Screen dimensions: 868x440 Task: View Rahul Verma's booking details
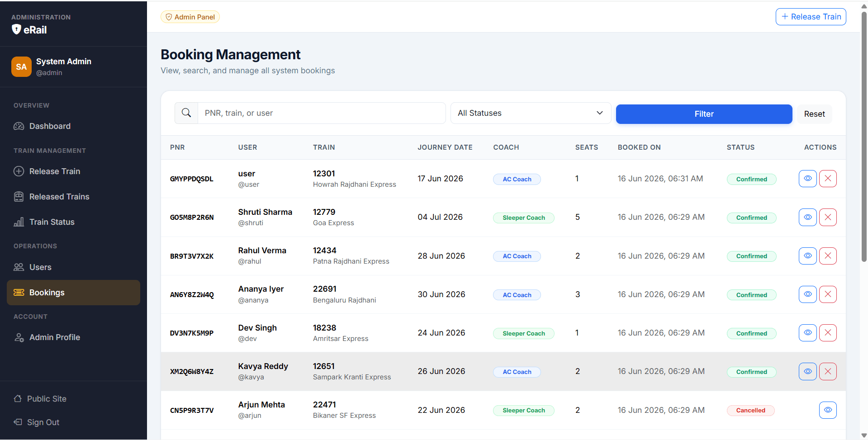click(x=807, y=256)
